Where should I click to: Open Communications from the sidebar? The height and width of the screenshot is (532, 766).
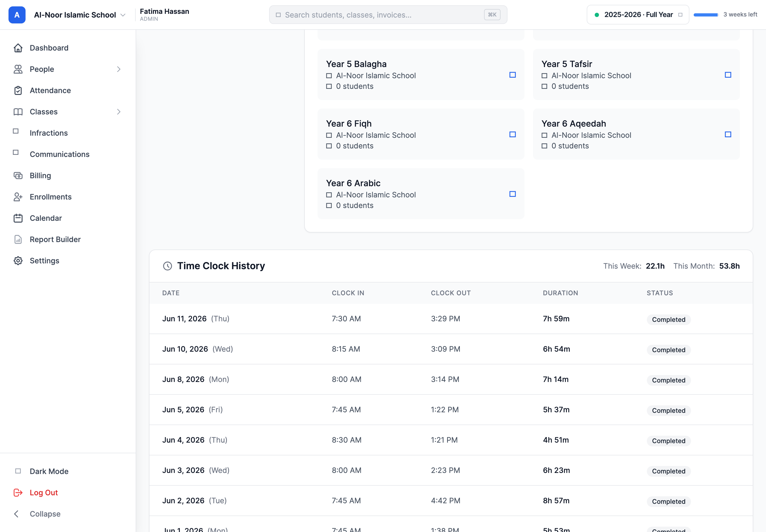60,155
